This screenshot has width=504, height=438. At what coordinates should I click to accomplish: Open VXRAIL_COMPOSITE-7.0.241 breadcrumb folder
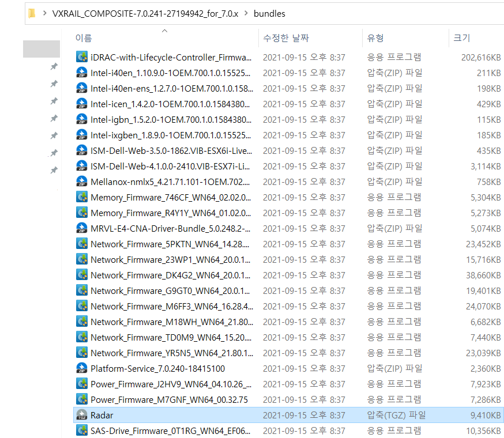(145, 14)
